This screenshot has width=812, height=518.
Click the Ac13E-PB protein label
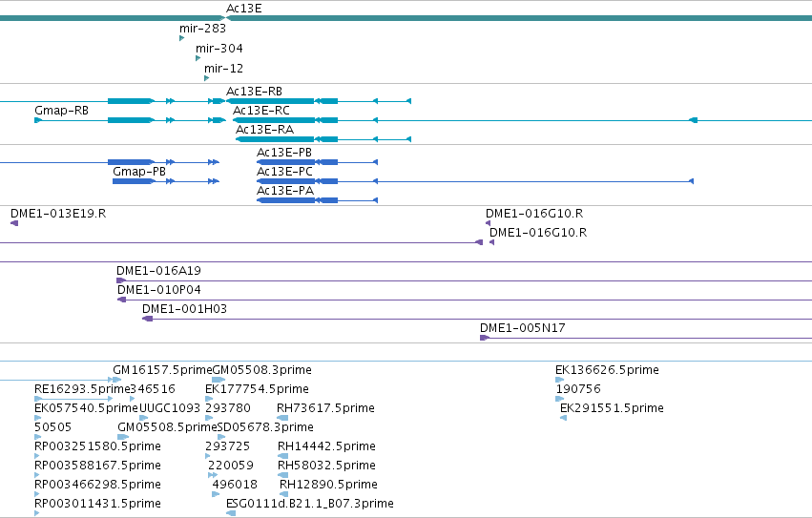(284, 153)
